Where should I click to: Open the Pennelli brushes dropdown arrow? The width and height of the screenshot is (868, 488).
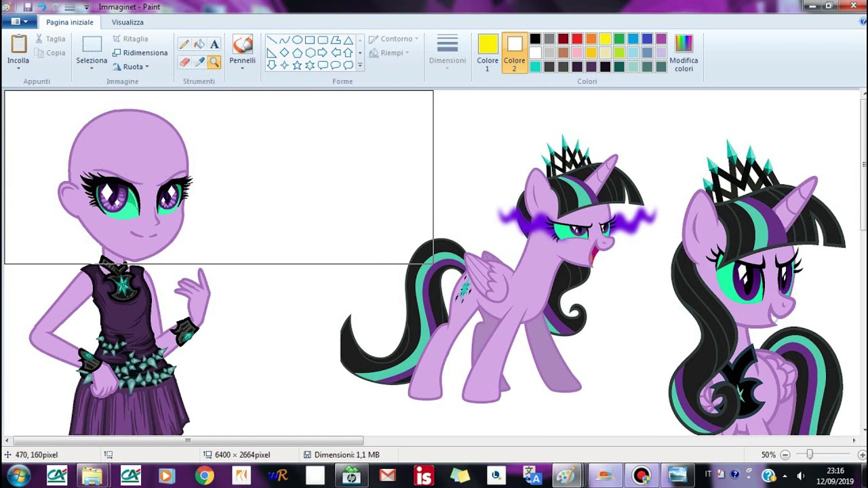coord(242,68)
